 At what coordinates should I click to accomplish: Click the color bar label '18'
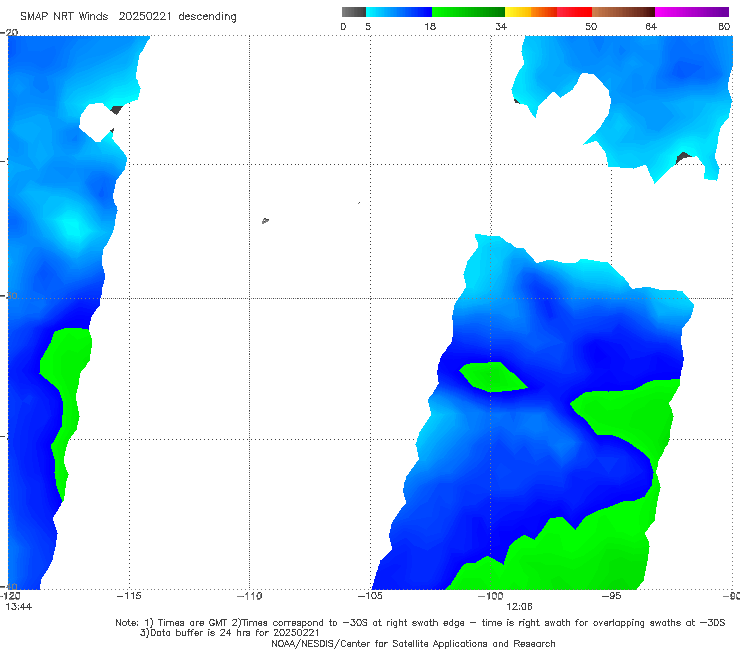430,27
